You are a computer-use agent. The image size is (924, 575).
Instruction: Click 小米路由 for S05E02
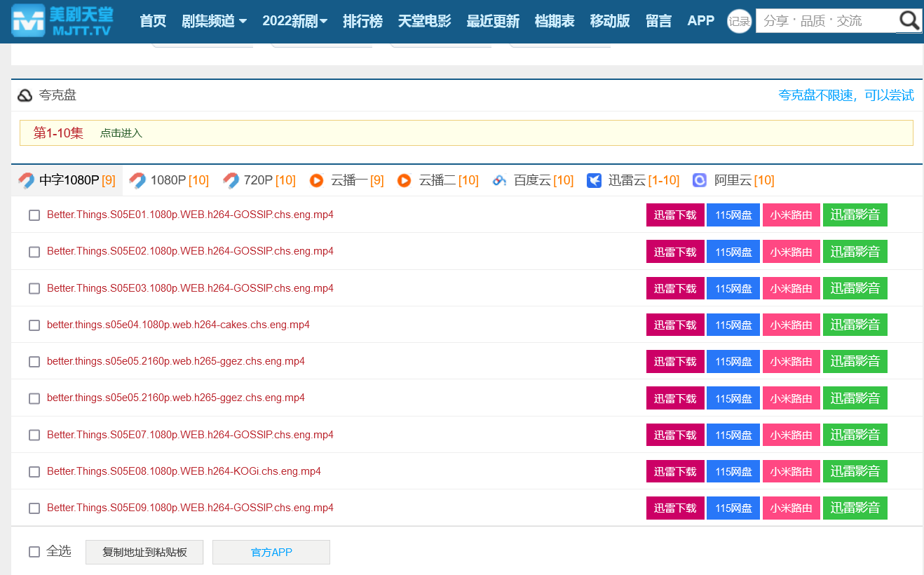pyautogui.click(x=791, y=252)
